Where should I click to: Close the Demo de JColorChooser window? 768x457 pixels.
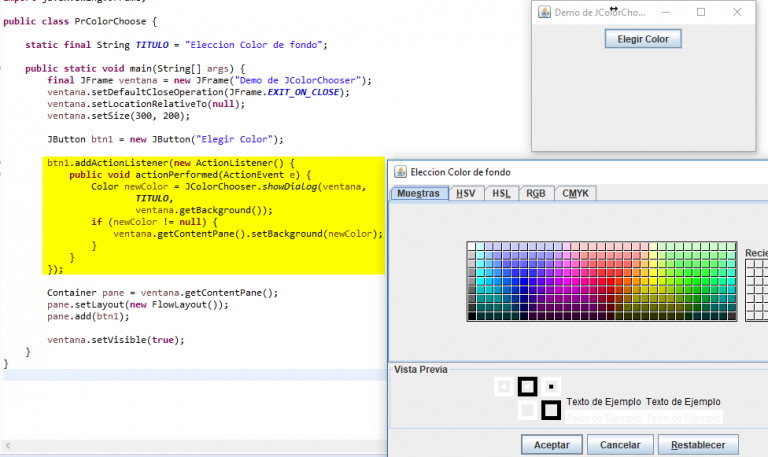tap(736, 12)
